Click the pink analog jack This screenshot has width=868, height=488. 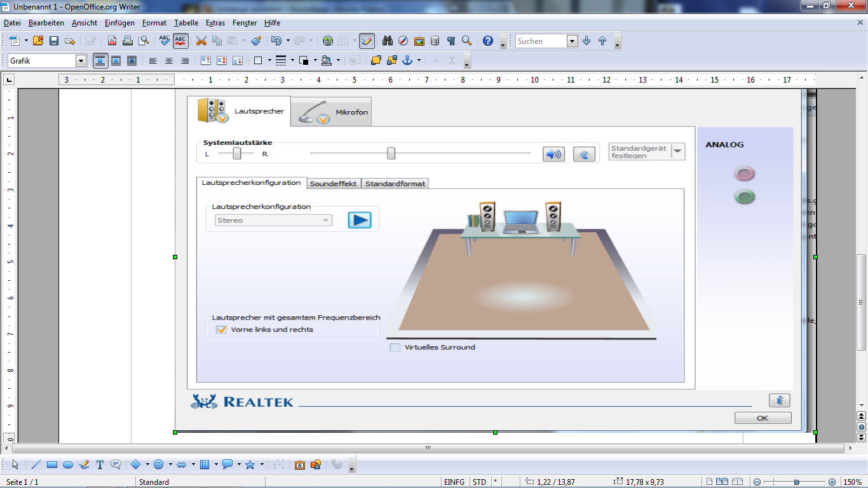pos(744,173)
